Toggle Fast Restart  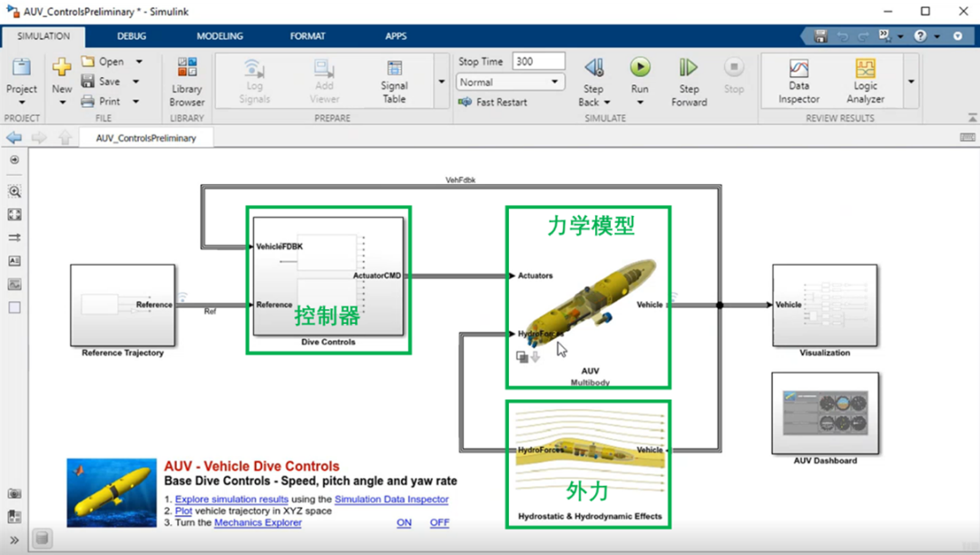[x=493, y=102]
